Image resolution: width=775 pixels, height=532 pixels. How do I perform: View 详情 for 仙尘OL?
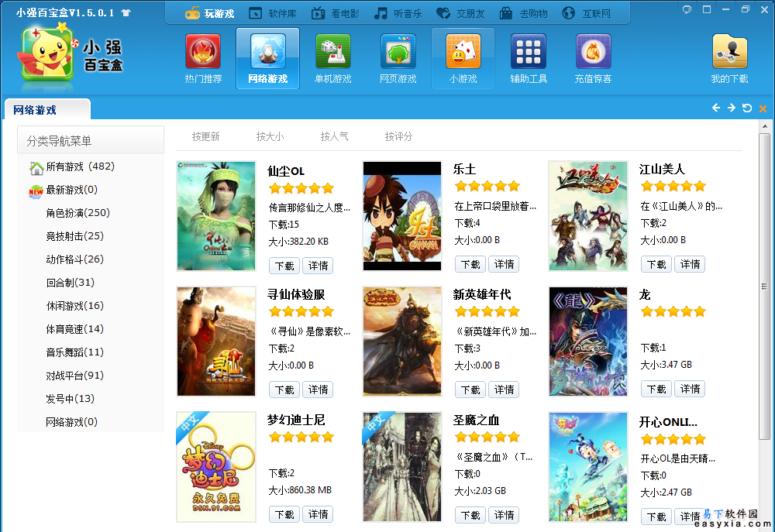click(318, 266)
